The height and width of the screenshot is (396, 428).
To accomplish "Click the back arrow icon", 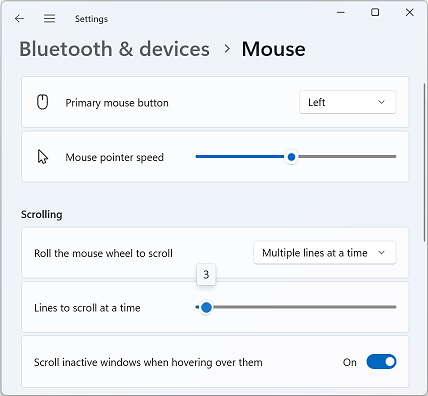I will click(x=19, y=19).
